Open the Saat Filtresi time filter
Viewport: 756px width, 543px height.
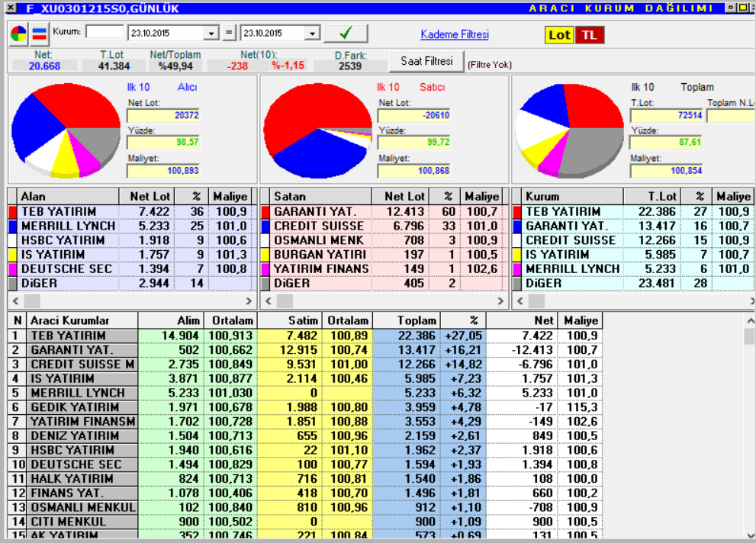[x=426, y=61]
